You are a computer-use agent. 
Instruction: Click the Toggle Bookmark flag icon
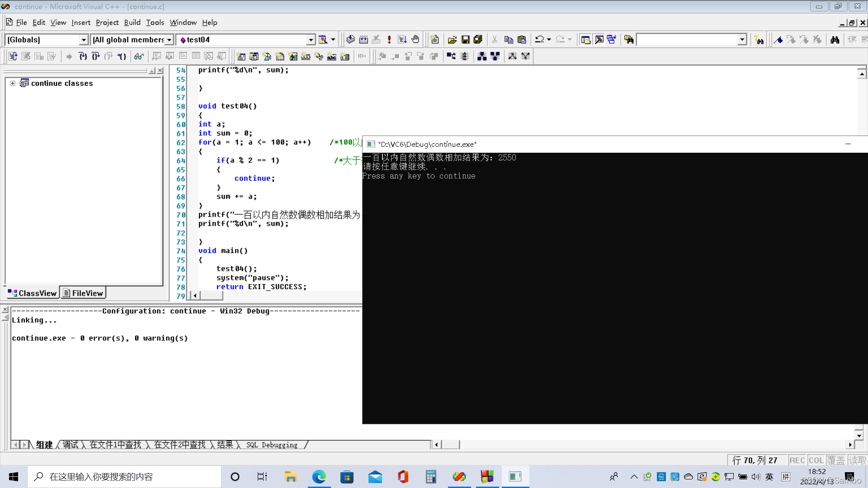(x=778, y=40)
